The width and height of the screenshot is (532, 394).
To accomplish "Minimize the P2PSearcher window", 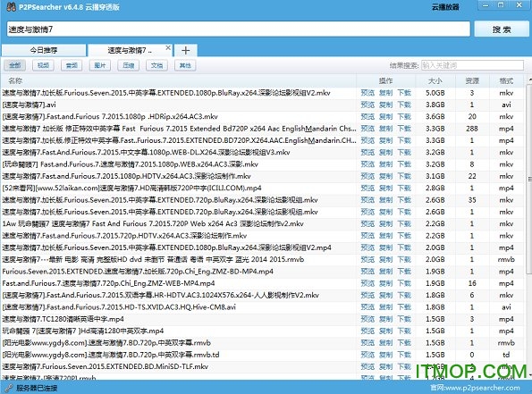I will (x=486, y=5).
